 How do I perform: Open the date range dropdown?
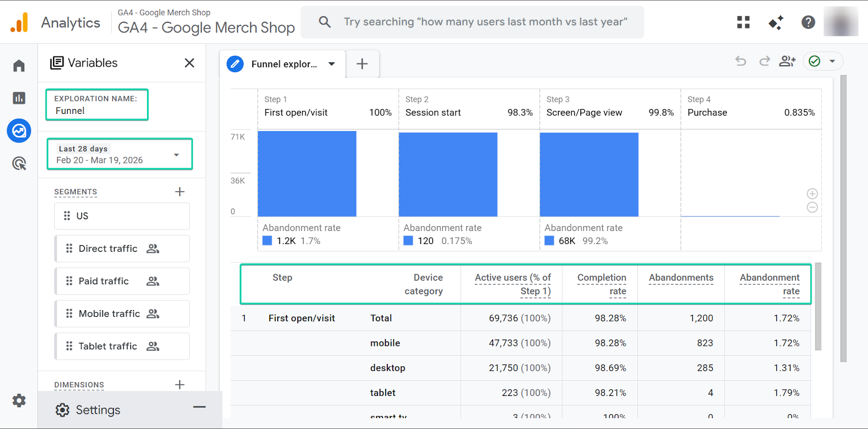click(120, 154)
